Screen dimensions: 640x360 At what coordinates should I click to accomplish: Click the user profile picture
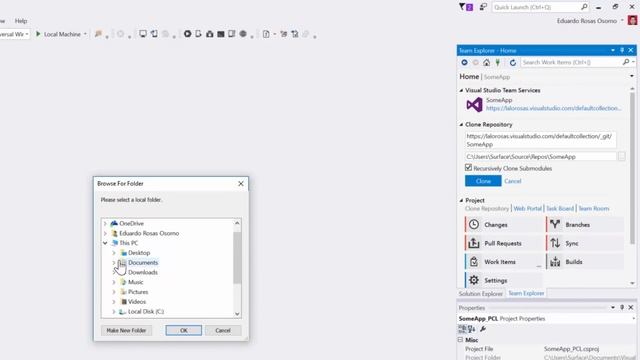coord(632,20)
